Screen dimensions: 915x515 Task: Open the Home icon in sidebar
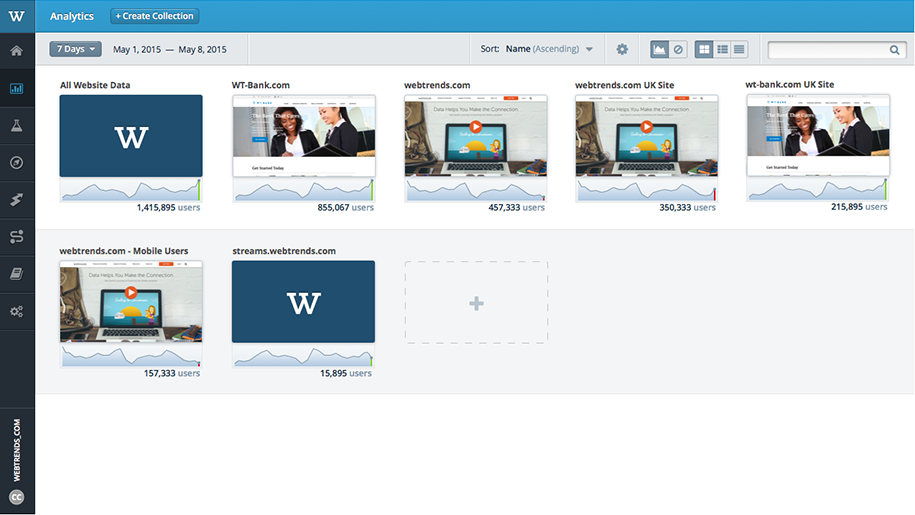click(x=16, y=51)
